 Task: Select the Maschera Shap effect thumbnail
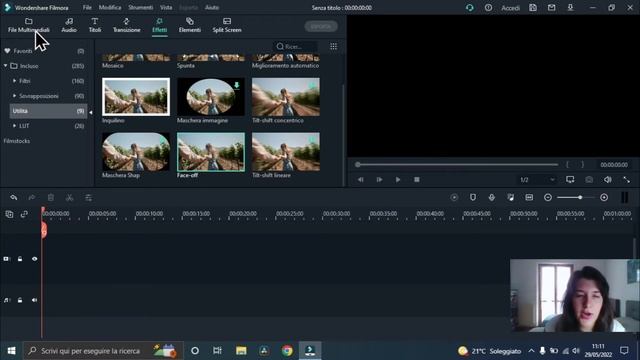(x=136, y=151)
